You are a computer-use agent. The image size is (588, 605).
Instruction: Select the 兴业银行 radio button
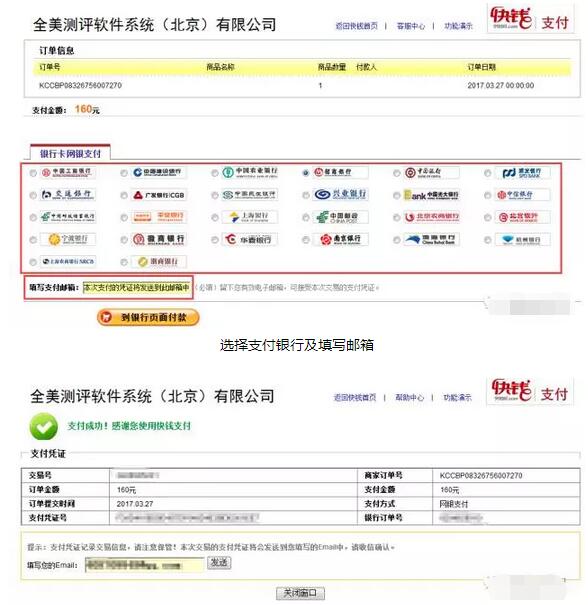pyautogui.click(x=306, y=196)
